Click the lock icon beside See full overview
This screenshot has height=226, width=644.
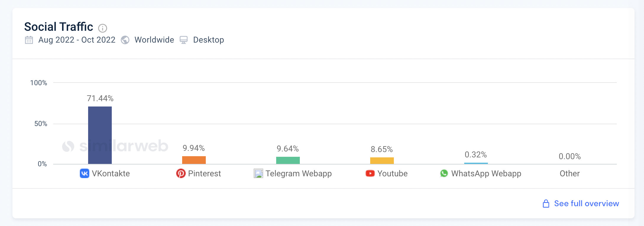pos(546,204)
